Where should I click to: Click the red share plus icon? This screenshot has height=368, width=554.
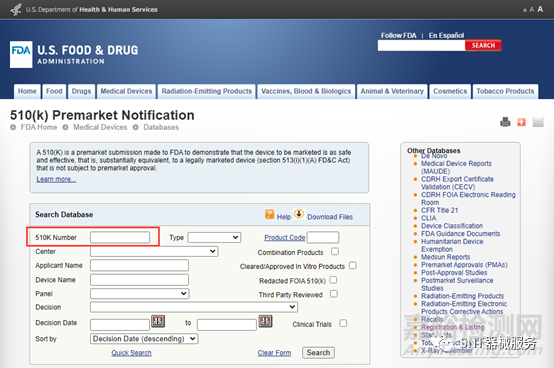click(521, 122)
